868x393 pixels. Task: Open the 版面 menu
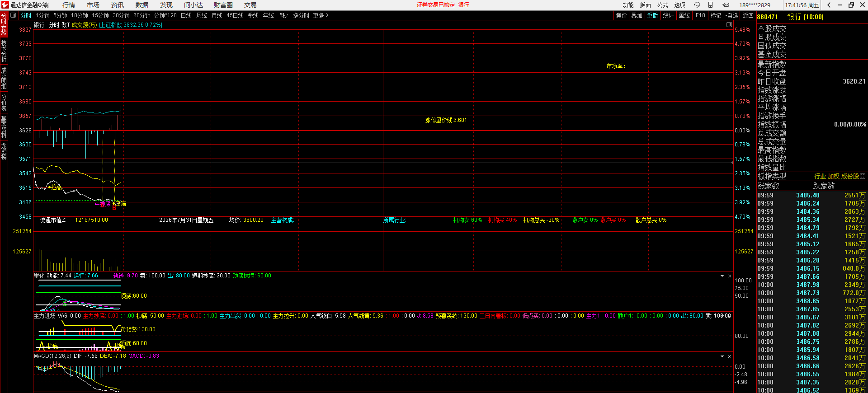(645, 5)
